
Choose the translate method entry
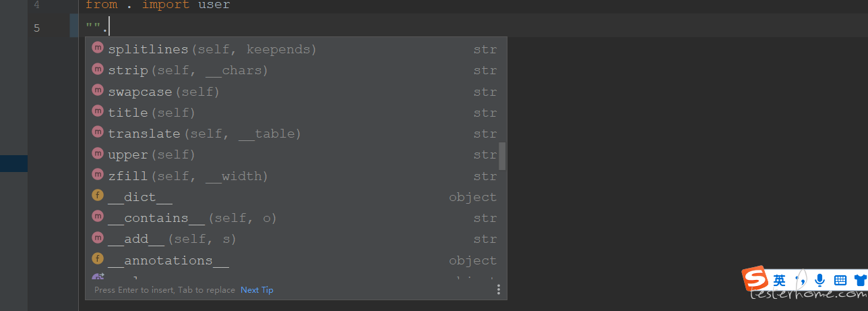click(x=296, y=134)
